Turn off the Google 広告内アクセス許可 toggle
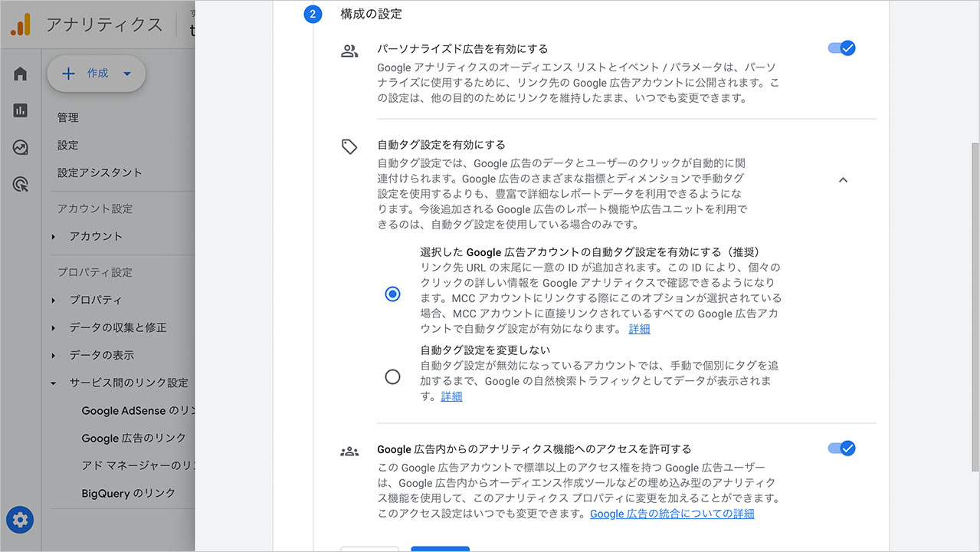Screen dimensions: 980x552 [x=841, y=449]
